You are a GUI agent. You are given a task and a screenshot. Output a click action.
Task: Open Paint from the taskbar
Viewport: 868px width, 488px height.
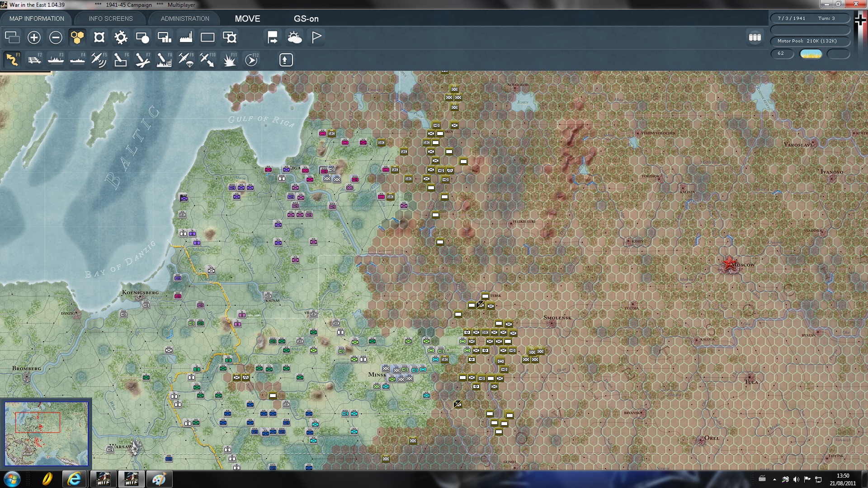pos(159,479)
